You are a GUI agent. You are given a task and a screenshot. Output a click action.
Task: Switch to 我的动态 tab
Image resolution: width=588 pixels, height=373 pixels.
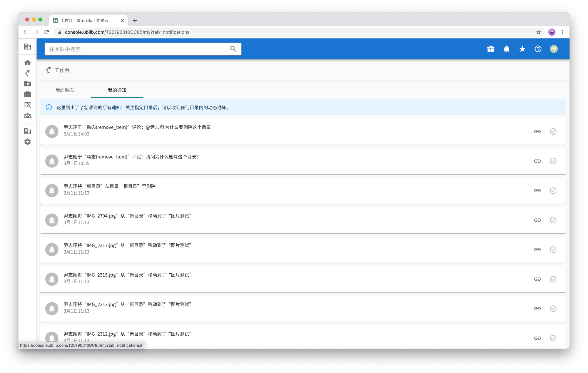(x=65, y=90)
